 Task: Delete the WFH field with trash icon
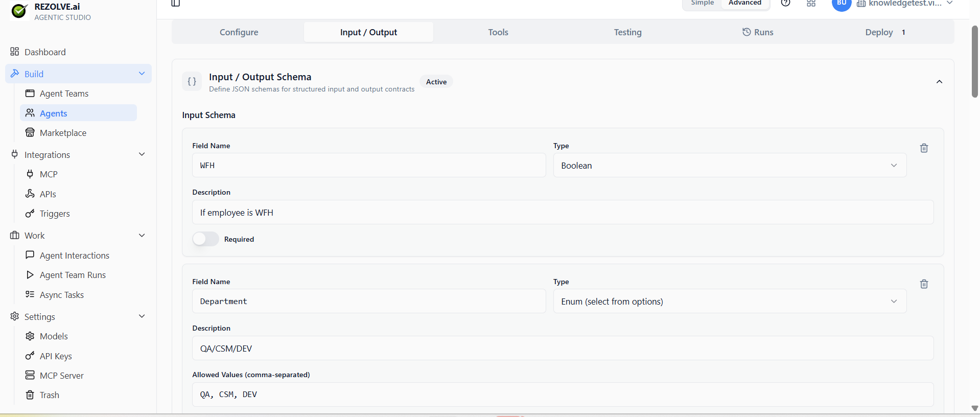[x=924, y=148]
